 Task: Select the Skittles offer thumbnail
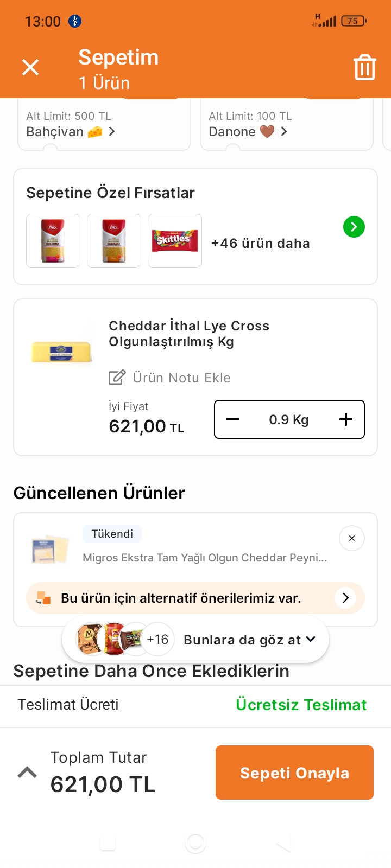click(175, 241)
